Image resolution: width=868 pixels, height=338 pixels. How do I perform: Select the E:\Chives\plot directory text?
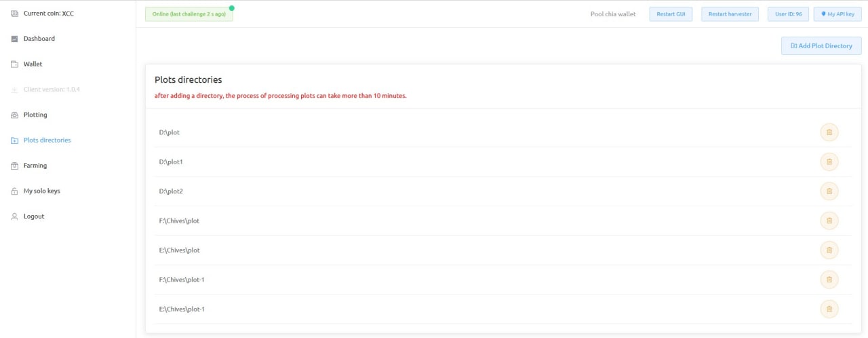pos(179,250)
